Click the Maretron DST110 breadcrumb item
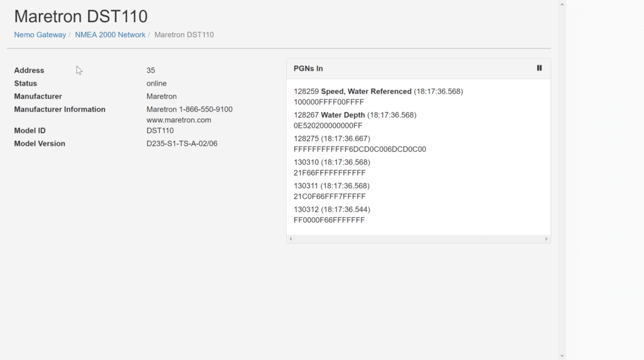Image resolution: width=644 pixels, height=360 pixels. 184,35
